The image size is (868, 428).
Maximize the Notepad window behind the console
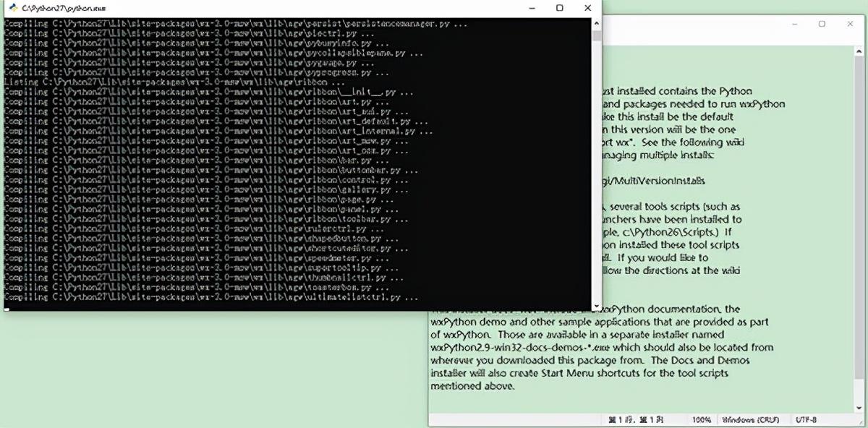coord(822,24)
